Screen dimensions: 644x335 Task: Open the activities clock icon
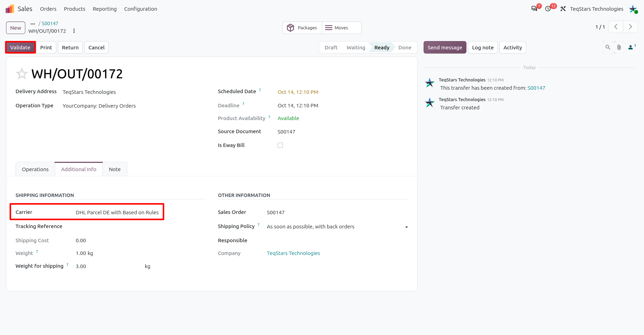point(548,9)
